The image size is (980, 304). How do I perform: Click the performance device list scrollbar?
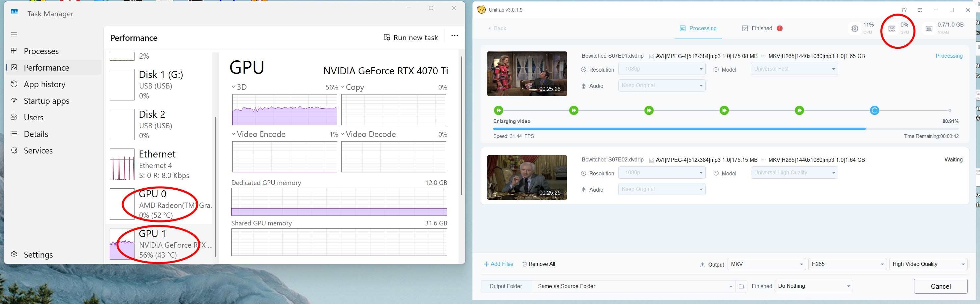click(216, 186)
